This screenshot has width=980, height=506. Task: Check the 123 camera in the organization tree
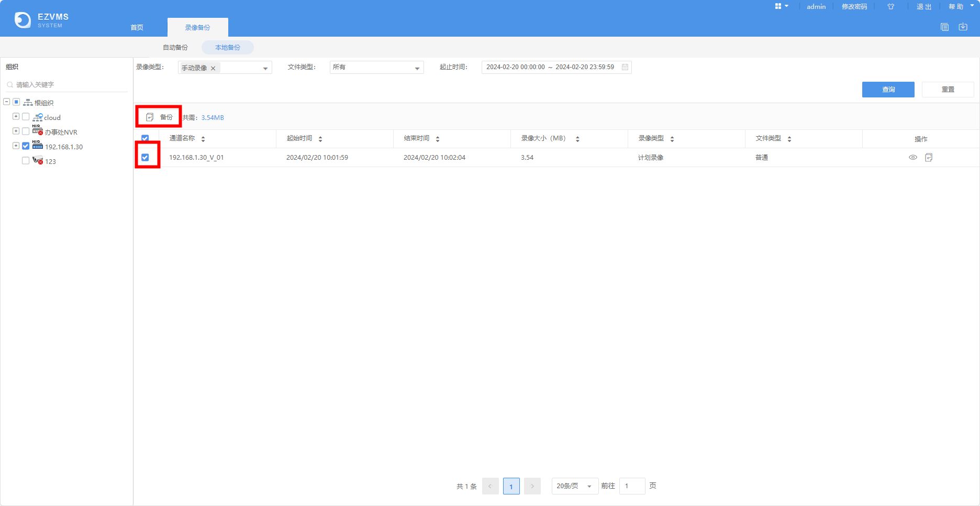tap(25, 161)
